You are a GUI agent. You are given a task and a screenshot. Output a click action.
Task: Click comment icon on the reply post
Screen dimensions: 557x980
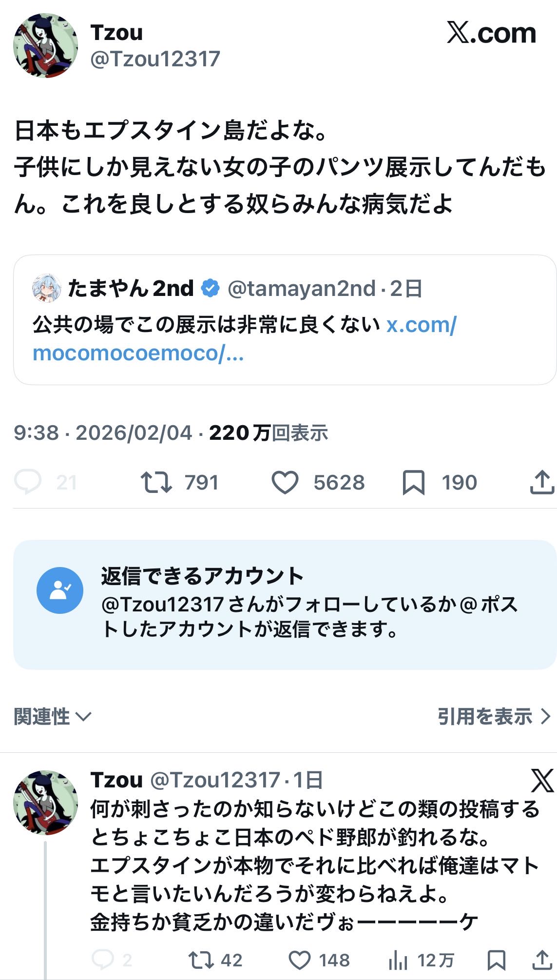click(x=102, y=960)
